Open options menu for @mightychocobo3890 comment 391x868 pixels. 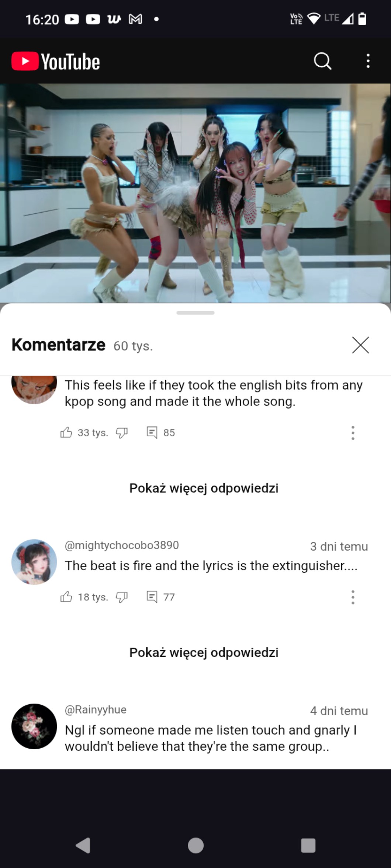pyautogui.click(x=353, y=597)
